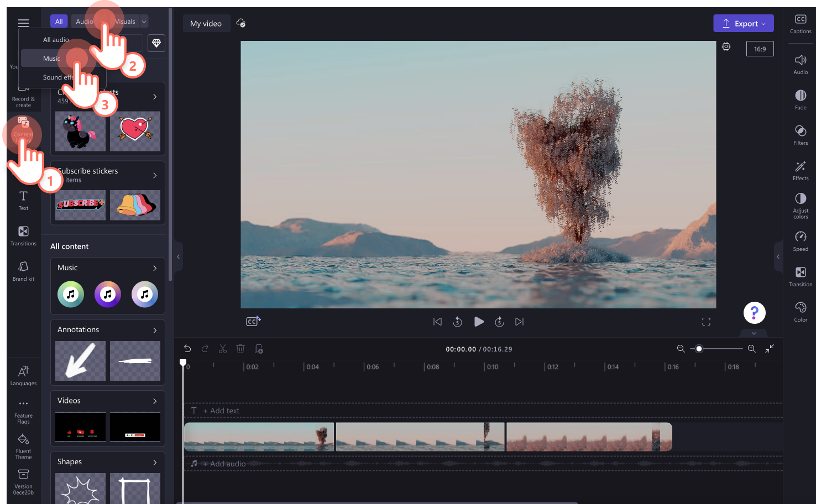This screenshot has width=816, height=504.
Task: Open the Adjust colors panel
Action: pos(801,206)
